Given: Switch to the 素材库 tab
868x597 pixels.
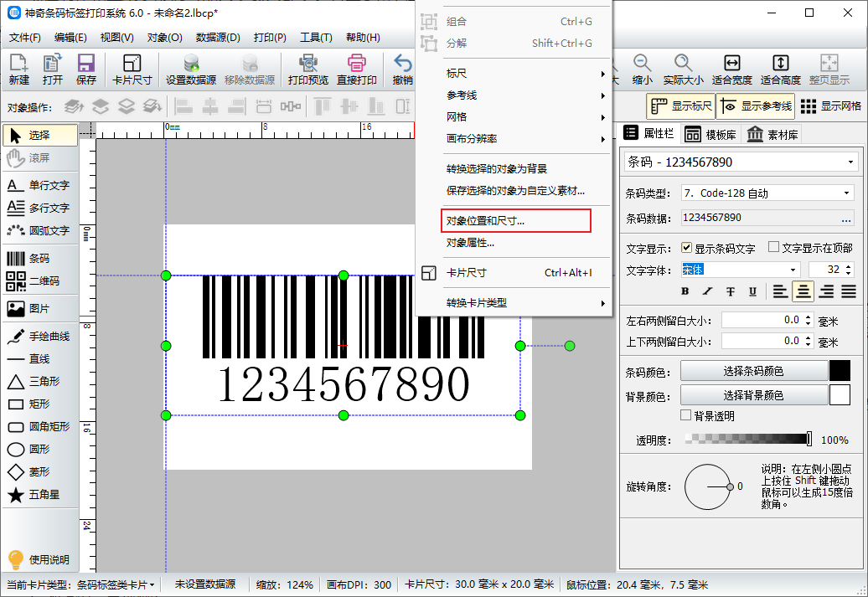Looking at the screenshot, I should (x=772, y=134).
